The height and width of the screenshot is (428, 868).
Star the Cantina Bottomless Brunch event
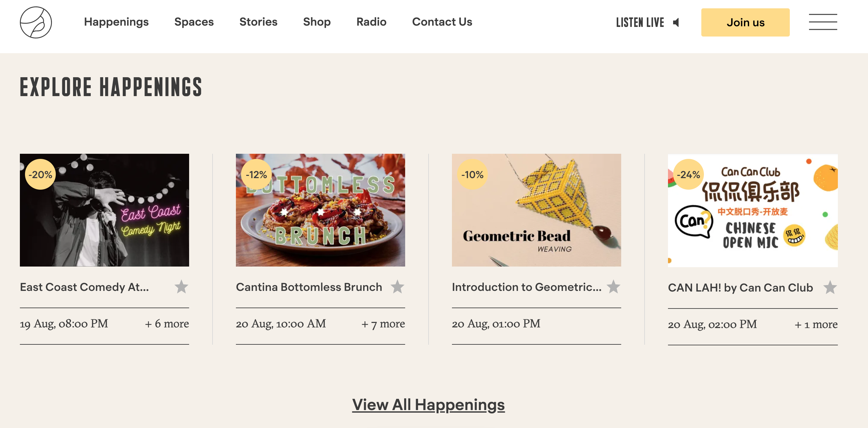pyautogui.click(x=397, y=287)
